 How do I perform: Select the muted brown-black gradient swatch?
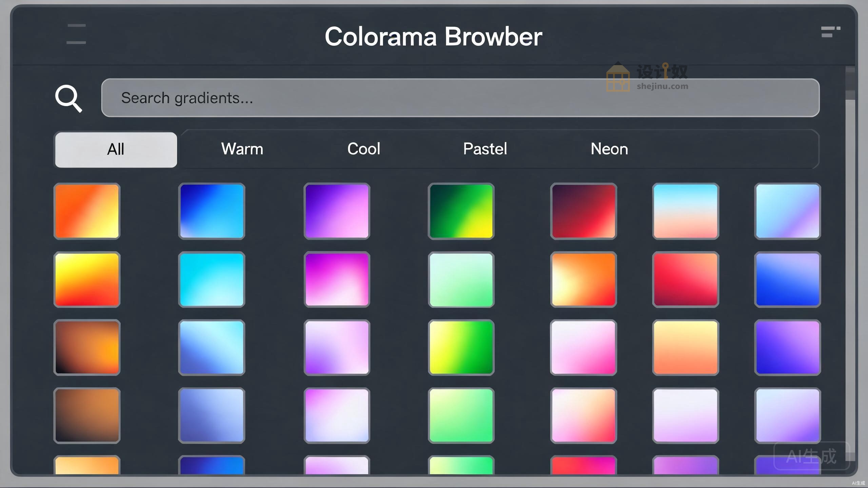[87, 415]
